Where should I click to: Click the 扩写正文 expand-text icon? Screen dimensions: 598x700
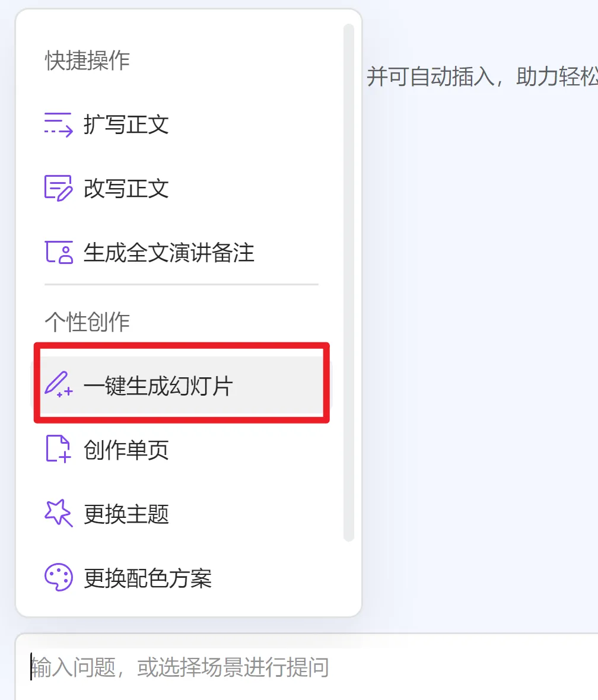click(x=59, y=125)
